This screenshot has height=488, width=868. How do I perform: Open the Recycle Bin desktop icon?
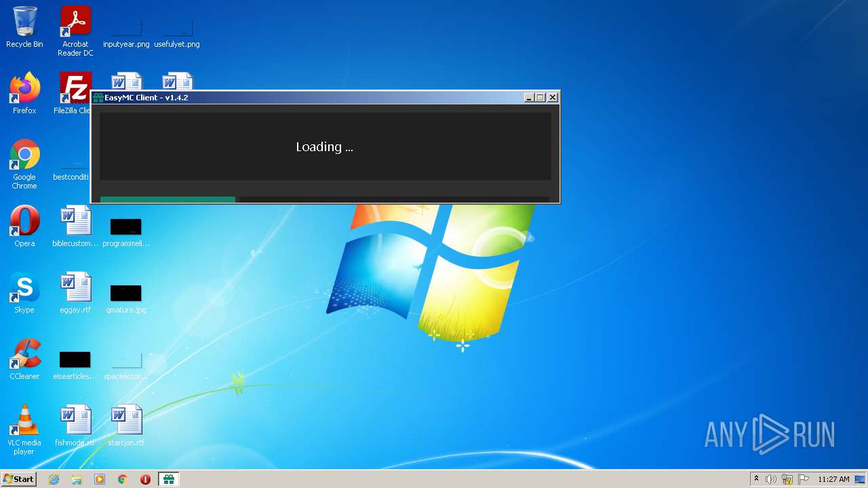coord(24,27)
